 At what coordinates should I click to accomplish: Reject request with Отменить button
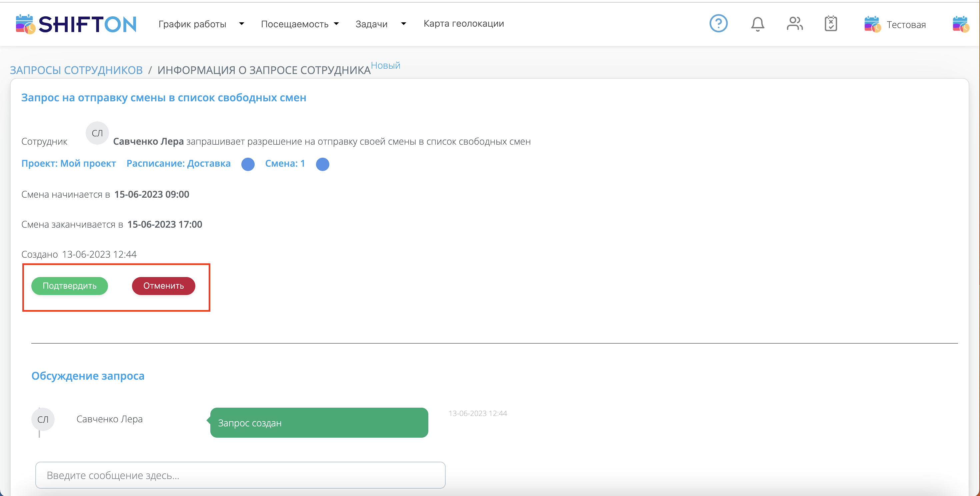(x=164, y=286)
